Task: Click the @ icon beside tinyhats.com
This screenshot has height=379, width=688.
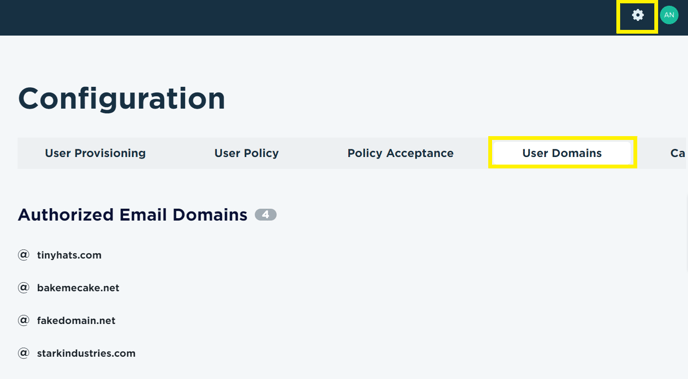Action: click(23, 255)
